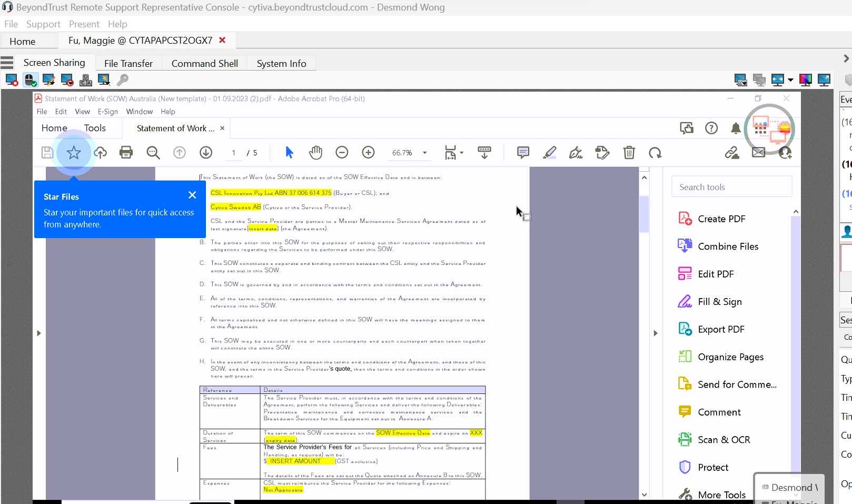Open the Fill & Sign tool

tap(710, 302)
